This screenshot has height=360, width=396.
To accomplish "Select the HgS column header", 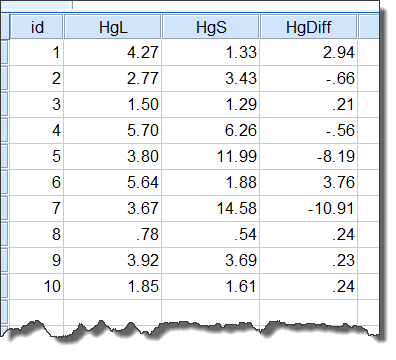I will pos(211,27).
